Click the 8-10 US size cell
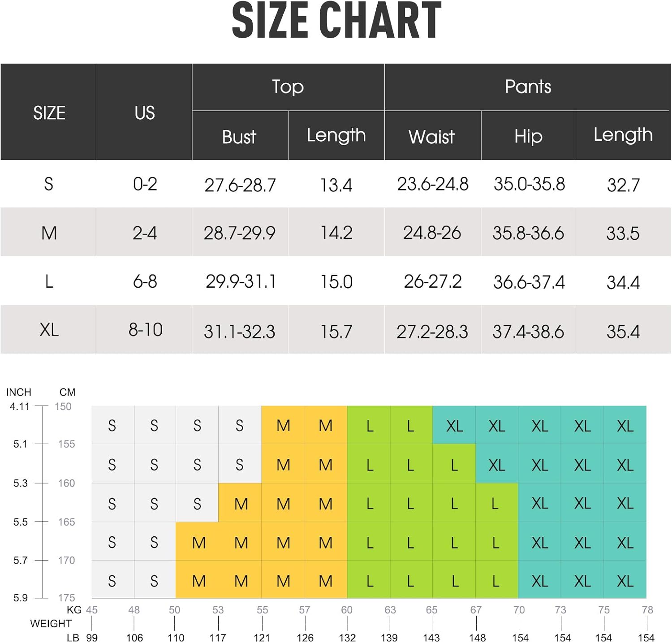This screenshot has height=643, width=672. tap(145, 330)
